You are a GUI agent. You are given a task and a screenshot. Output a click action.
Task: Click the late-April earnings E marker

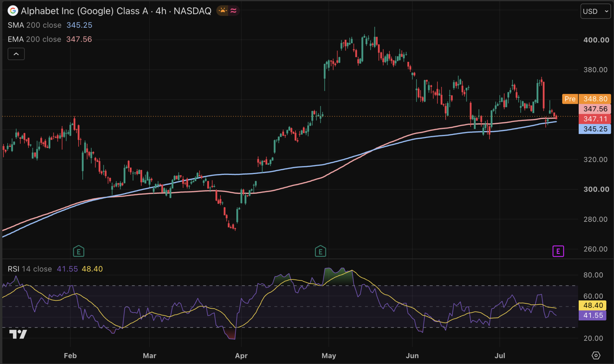(320, 251)
